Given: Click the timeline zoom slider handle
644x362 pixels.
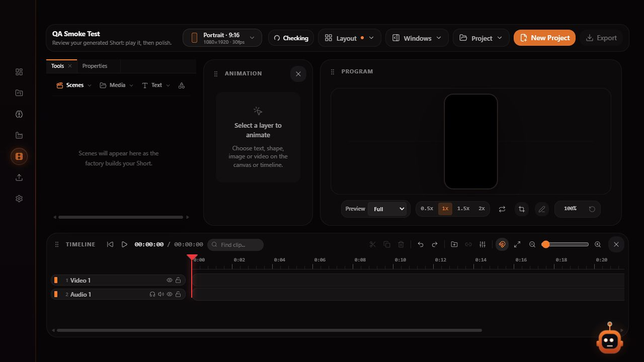Looking at the screenshot, I should click(x=546, y=244).
